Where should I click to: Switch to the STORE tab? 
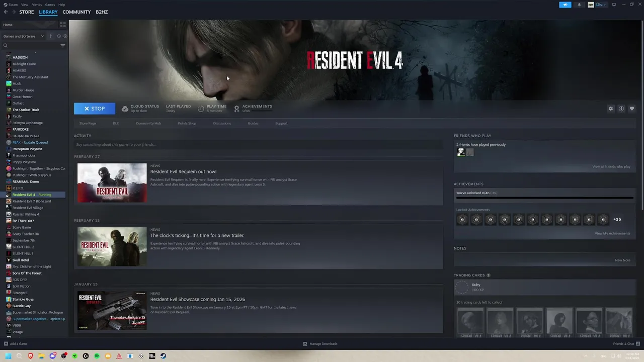point(26,12)
